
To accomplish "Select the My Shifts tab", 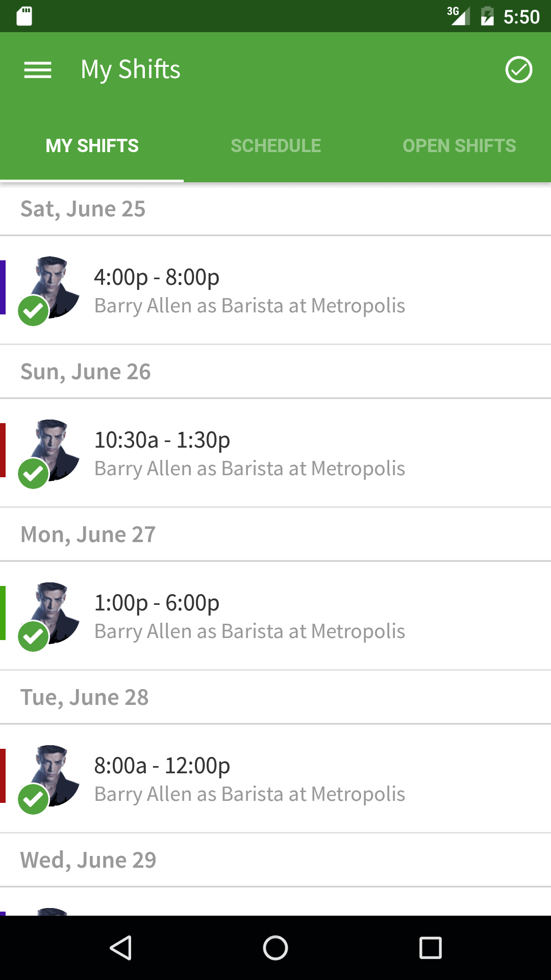I will [x=92, y=146].
